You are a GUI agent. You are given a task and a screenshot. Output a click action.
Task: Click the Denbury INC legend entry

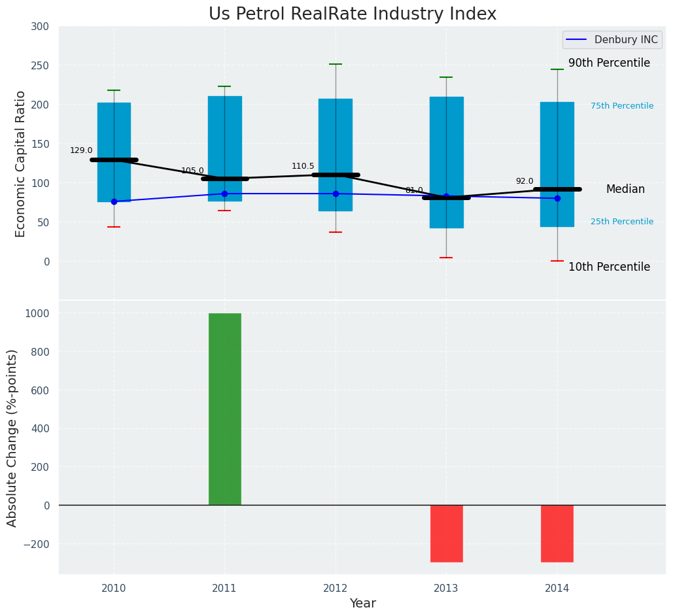pos(613,40)
